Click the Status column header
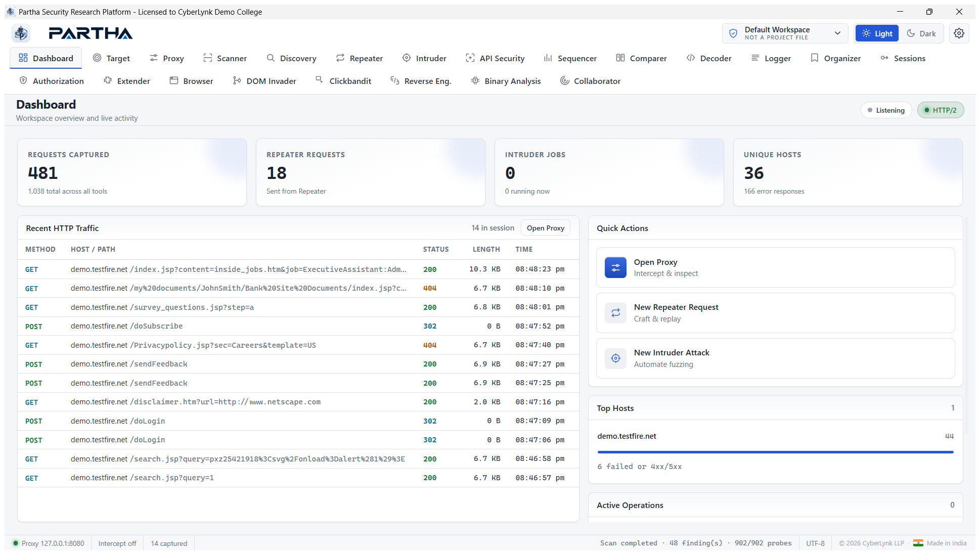 click(x=436, y=249)
